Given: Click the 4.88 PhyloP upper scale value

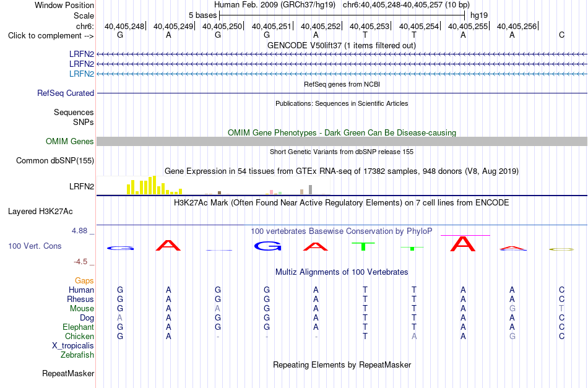Looking at the screenshot, I should point(79,231).
